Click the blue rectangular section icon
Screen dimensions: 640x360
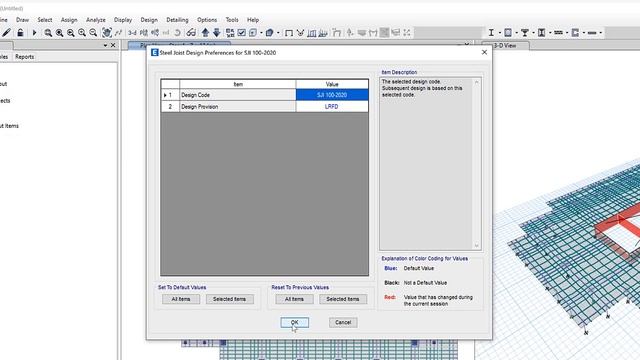tap(508, 33)
